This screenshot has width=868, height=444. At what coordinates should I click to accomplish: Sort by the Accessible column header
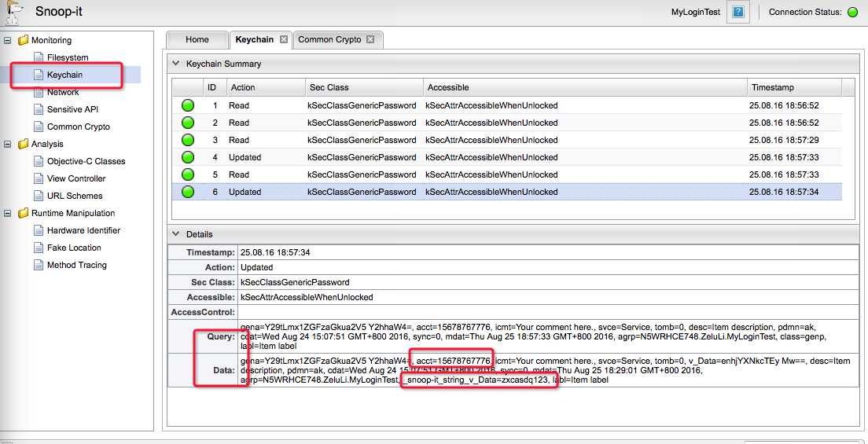(584, 87)
